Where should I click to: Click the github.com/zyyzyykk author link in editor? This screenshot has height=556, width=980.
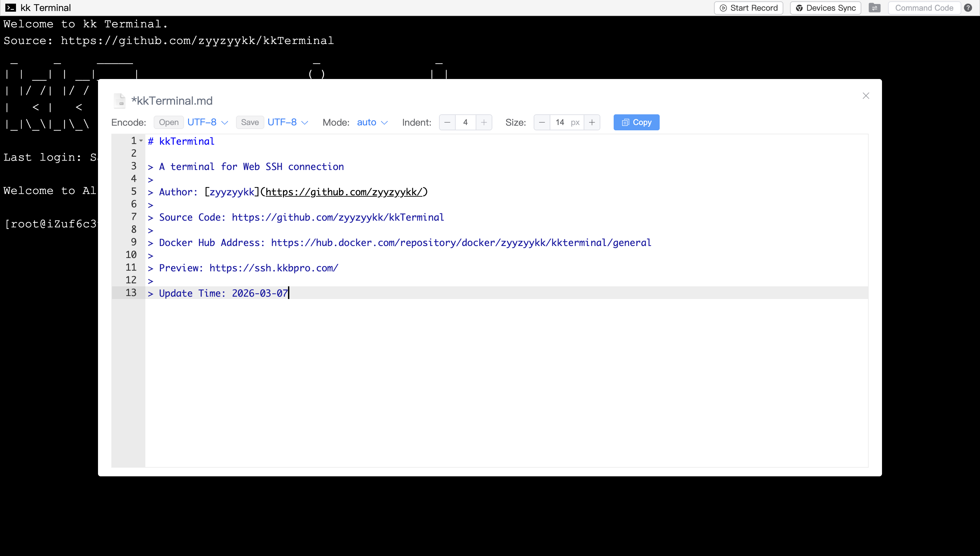click(x=344, y=192)
